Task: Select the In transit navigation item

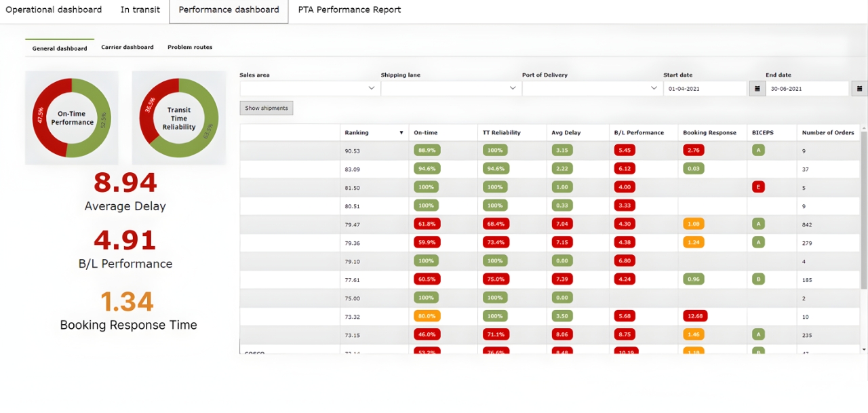Action: tap(140, 9)
